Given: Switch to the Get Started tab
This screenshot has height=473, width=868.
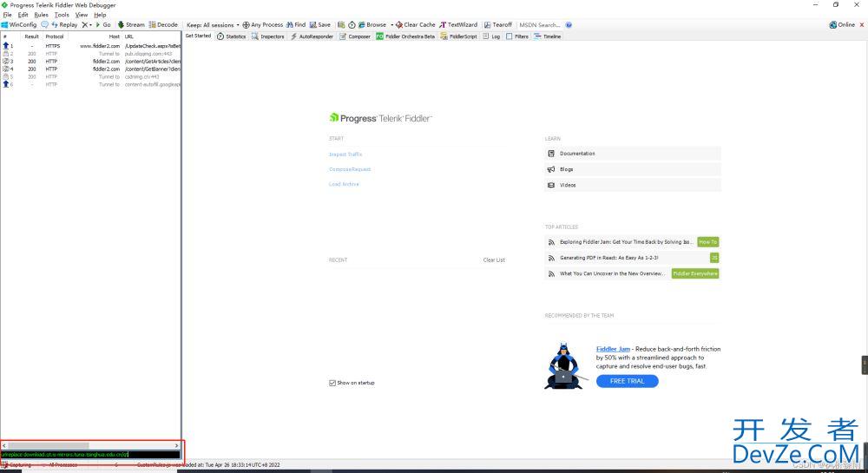Looking at the screenshot, I should 198,36.
